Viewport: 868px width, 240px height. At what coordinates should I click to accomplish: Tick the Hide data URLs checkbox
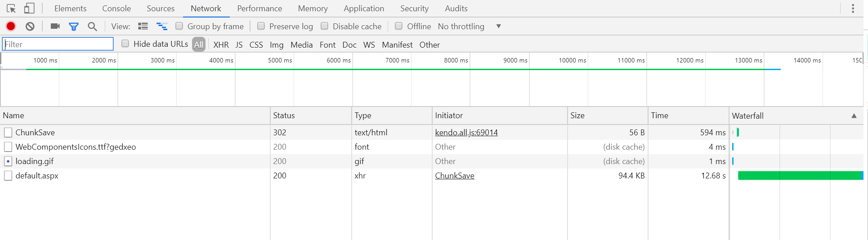(125, 44)
